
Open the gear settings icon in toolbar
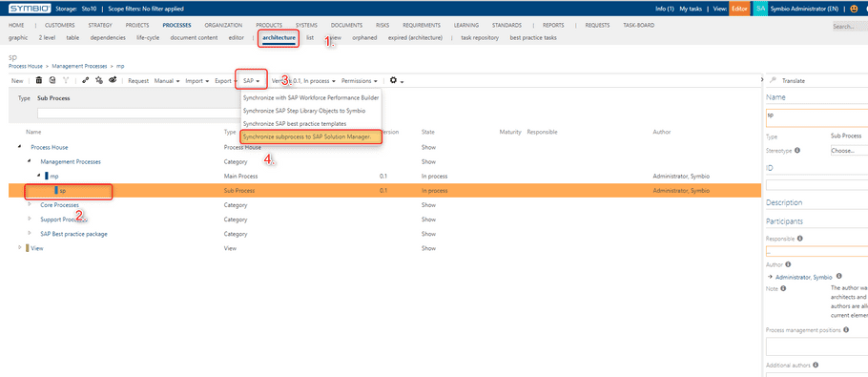click(393, 80)
